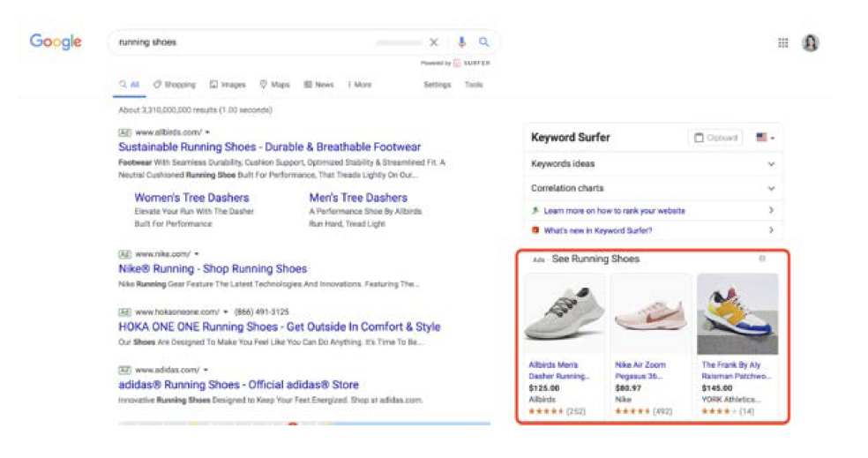Expand the Keywords ideas section
The height and width of the screenshot is (458, 868).
pyautogui.click(x=654, y=164)
